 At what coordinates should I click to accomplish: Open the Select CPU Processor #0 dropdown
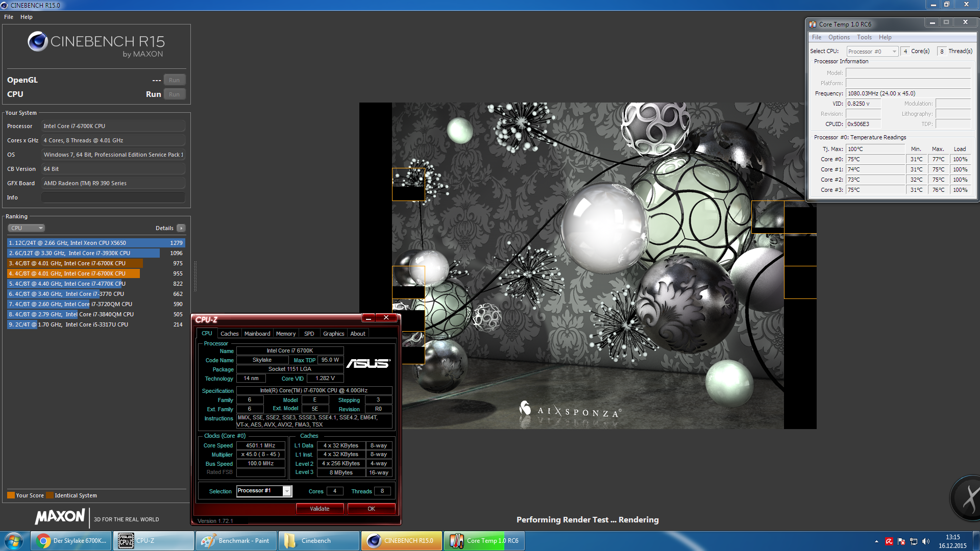coord(872,52)
